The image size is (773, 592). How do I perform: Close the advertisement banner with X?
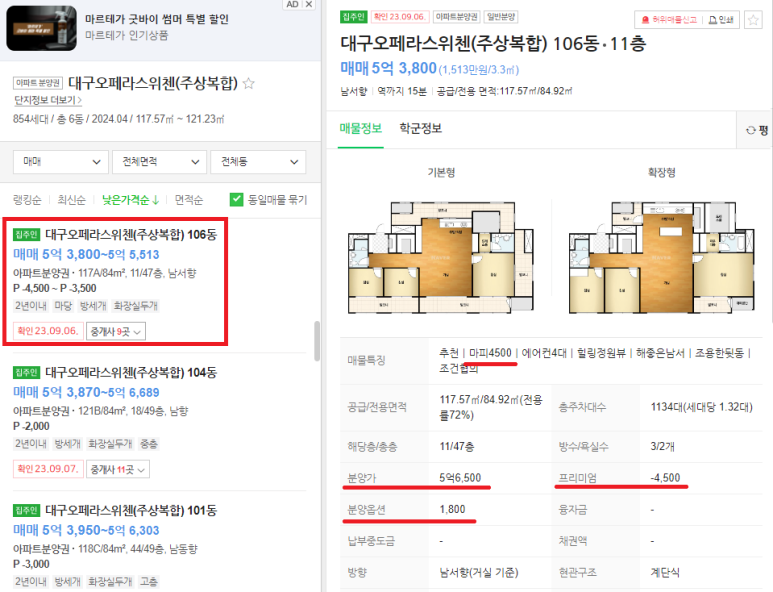click(309, 4)
